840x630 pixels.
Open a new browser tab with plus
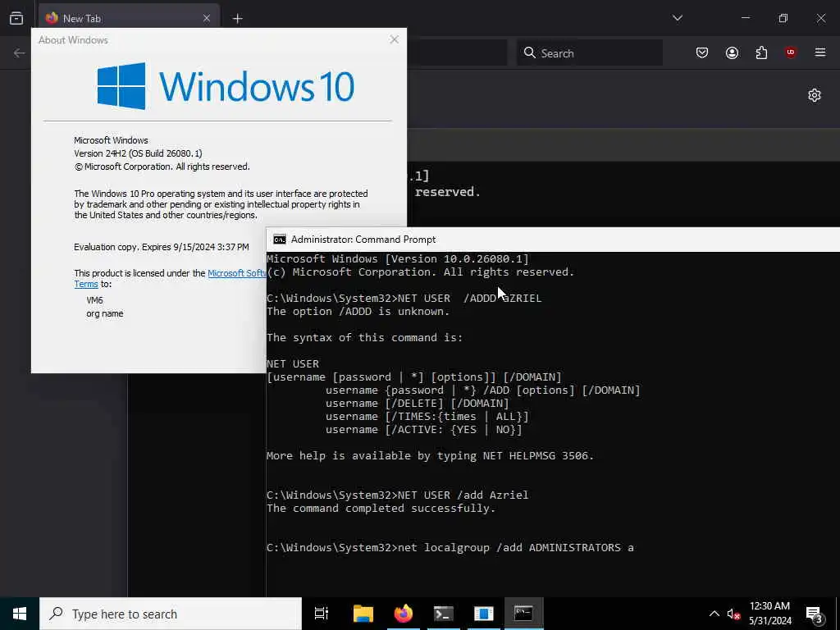pos(237,19)
